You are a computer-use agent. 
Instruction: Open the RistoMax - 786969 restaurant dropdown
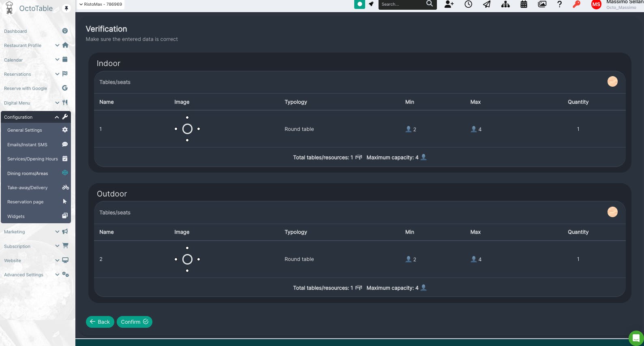click(101, 4)
